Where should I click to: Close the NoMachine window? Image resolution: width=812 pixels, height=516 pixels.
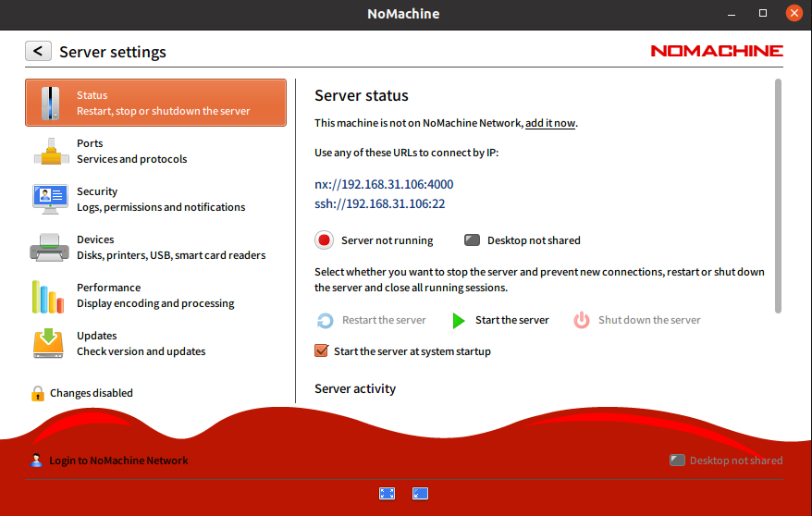click(794, 13)
